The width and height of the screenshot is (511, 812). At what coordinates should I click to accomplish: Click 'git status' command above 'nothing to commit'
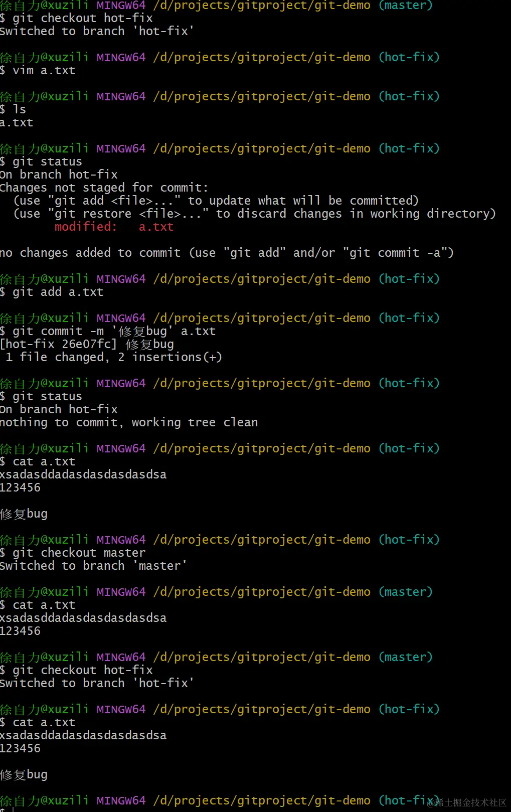click(41, 396)
